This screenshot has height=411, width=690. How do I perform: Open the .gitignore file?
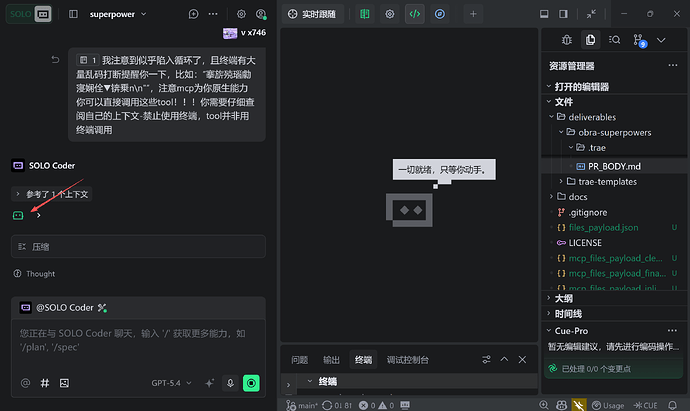tap(587, 213)
